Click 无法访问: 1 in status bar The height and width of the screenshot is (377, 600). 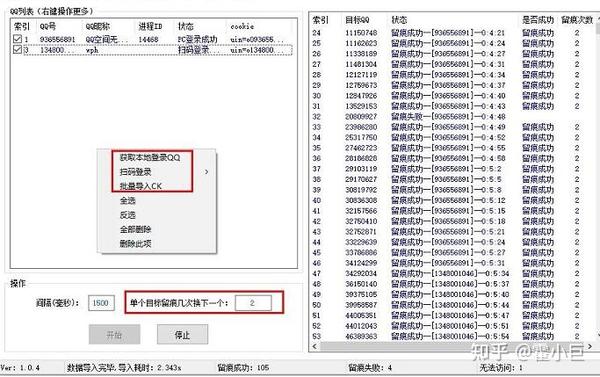pos(501,368)
